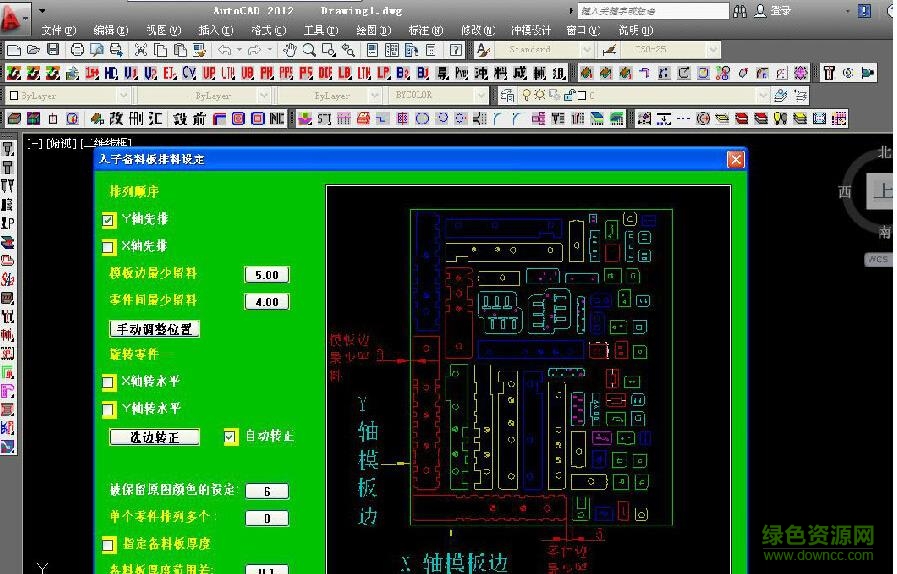The width and height of the screenshot is (897, 574).
Task: Open the Layer Properties Manager icon
Action: pos(507,96)
